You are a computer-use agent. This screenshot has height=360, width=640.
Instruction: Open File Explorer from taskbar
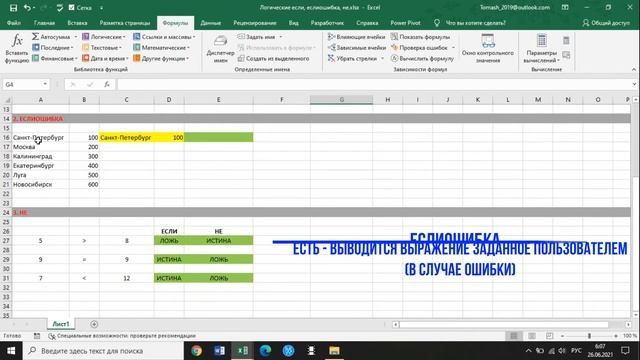coord(334,351)
